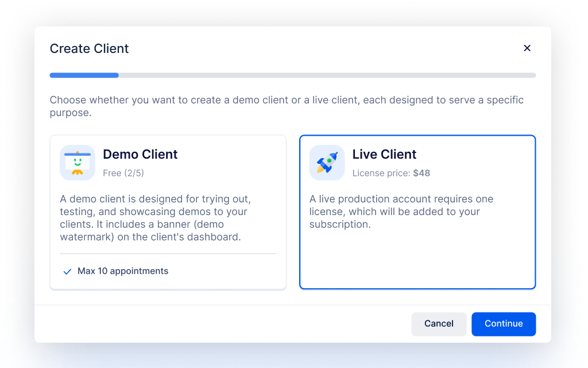This screenshot has width=588, height=368.
Task: Click the Demo Client presentation board icon
Action: (78, 163)
